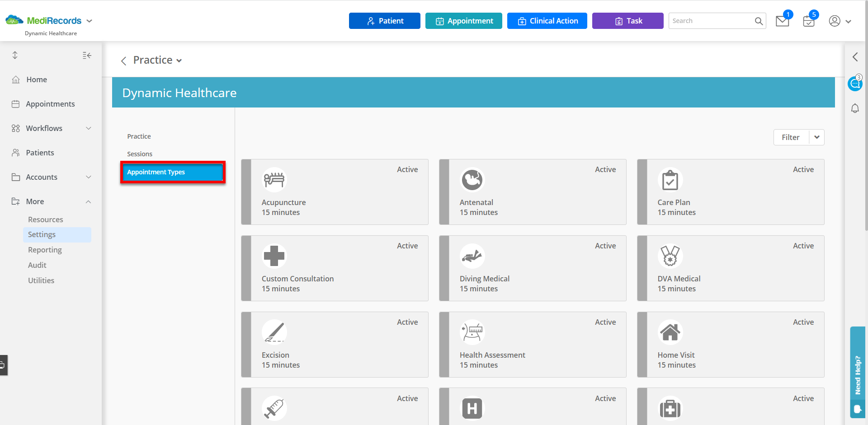
Task: Open the MediRecords practice switcher dropdown
Action: point(89,21)
